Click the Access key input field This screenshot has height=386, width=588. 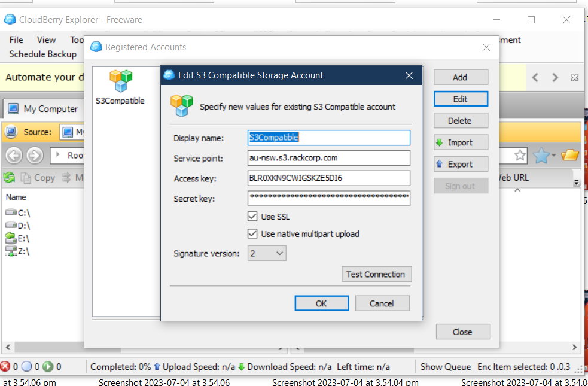tap(329, 178)
